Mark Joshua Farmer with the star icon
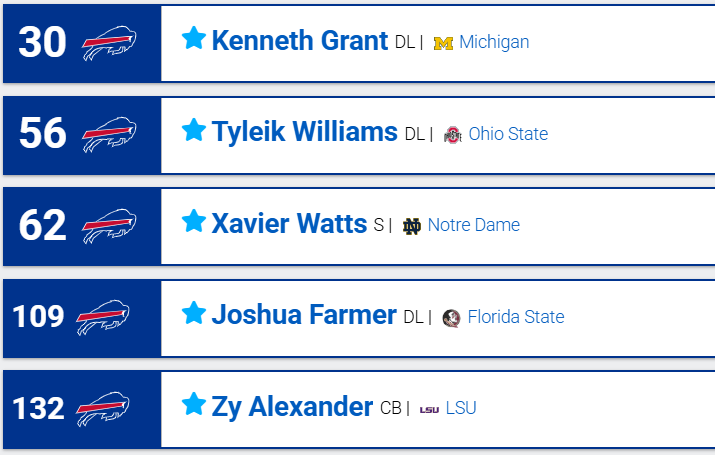715x455 pixels. click(x=194, y=313)
